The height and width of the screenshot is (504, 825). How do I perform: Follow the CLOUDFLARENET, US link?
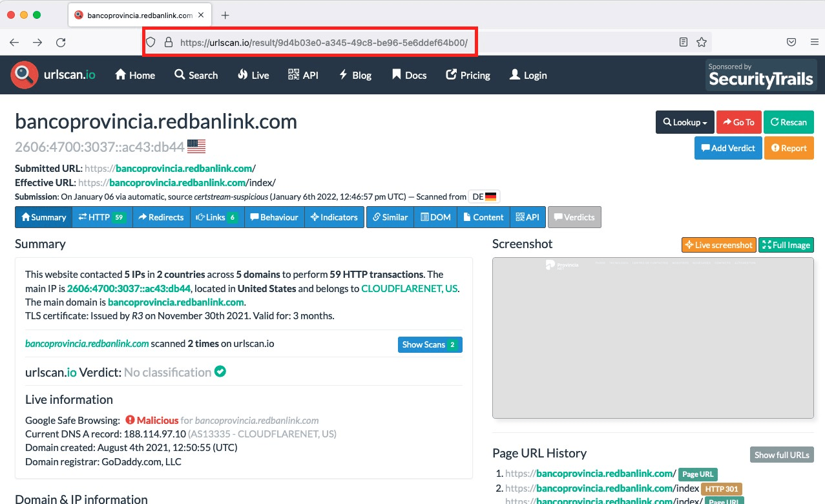[410, 288]
